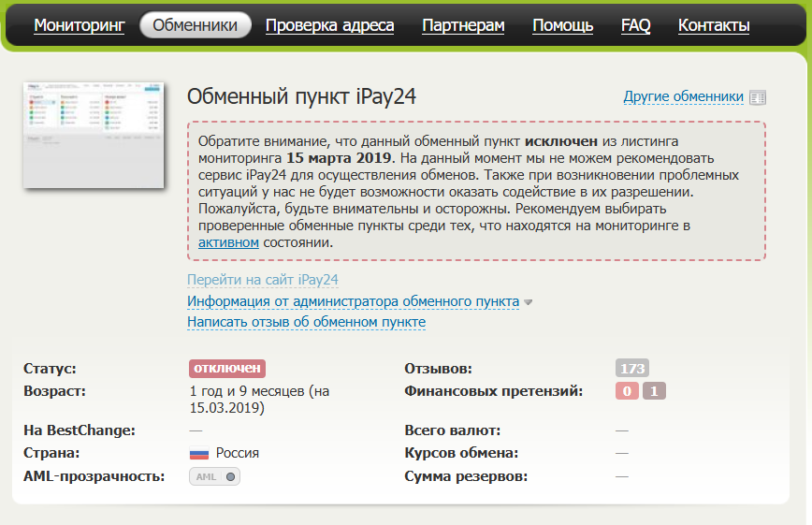Click the Курсов обмена label
The height and width of the screenshot is (525, 812).
pos(461,453)
